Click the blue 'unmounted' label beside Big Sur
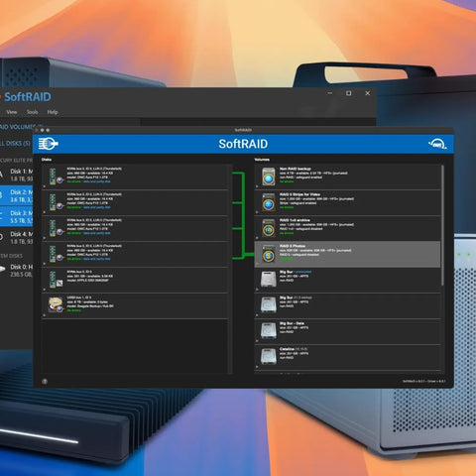 coord(303,272)
